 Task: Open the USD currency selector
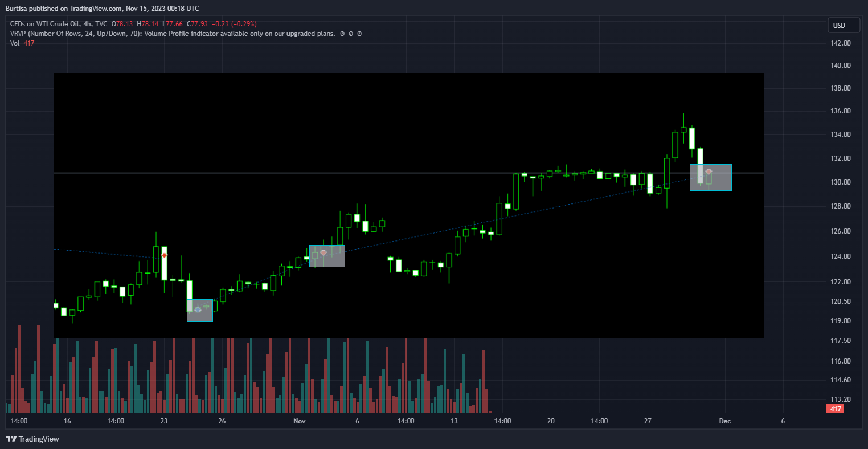[844, 26]
